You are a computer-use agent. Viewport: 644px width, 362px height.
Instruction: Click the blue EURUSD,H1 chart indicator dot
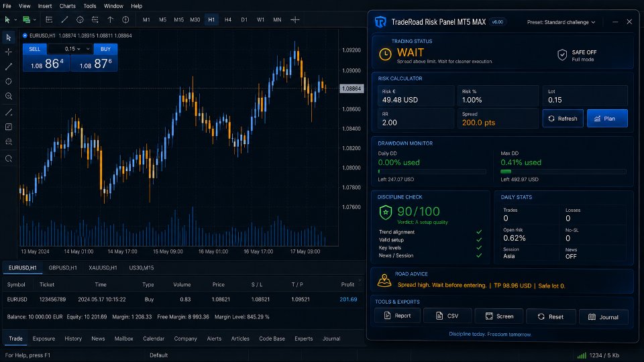coord(25,36)
